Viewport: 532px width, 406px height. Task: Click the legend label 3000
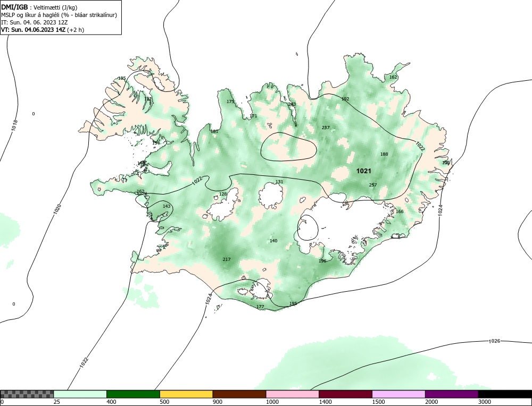[x=485, y=402]
